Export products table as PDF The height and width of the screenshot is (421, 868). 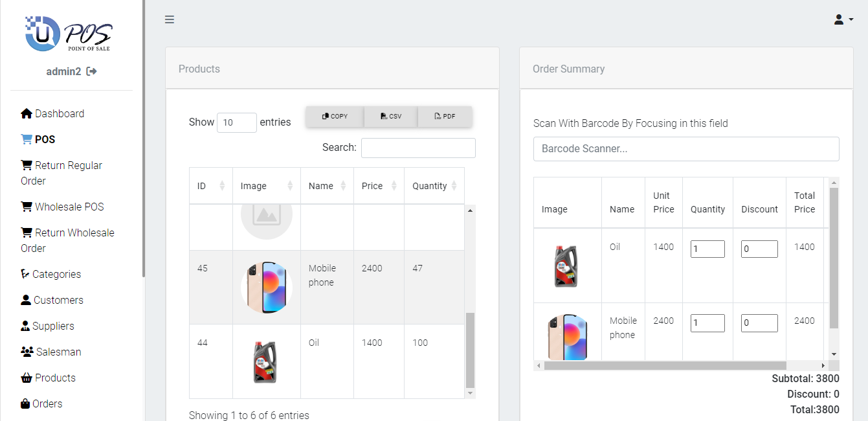(445, 117)
